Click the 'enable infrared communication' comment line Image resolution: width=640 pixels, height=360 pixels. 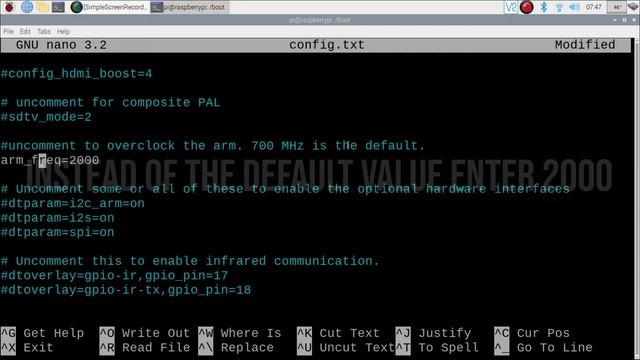pyautogui.click(x=190, y=261)
